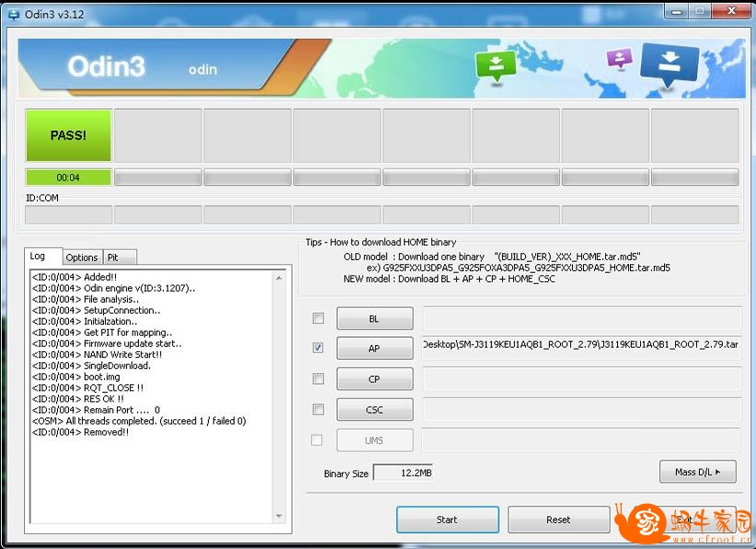Uncheck the AP checkbox
This screenshot has width=756, height=549.
click(x=318, y=348)
